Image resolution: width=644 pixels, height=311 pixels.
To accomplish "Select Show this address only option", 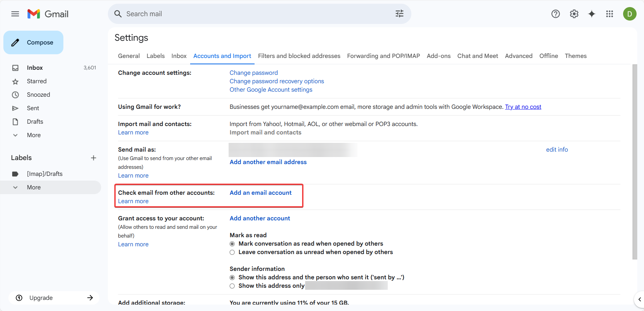I will coord(232,286).
